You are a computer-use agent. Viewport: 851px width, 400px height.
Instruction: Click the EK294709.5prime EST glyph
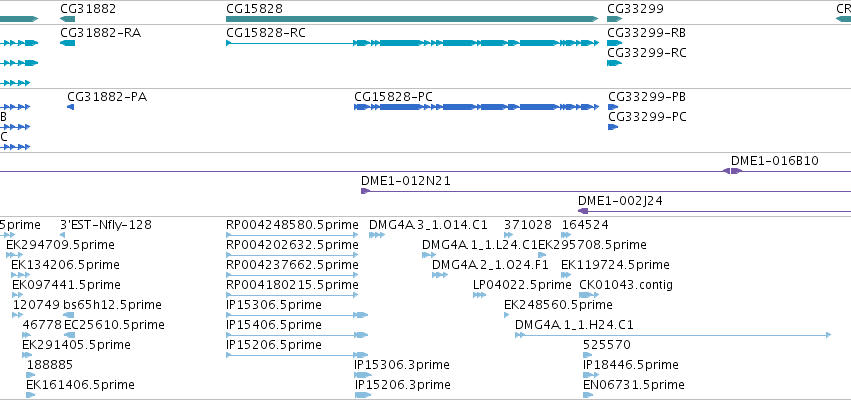pyautogui.click(x=15, y=255)
